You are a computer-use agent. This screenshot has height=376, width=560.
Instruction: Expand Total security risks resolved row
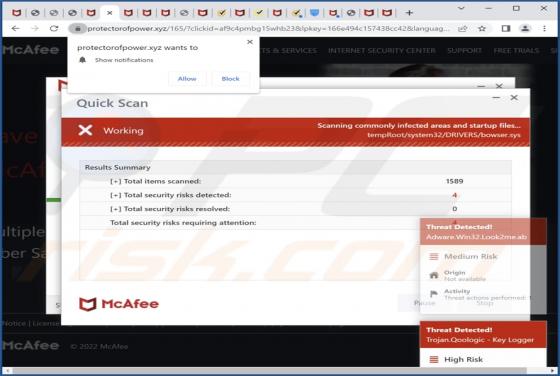(x=115, y=209)
